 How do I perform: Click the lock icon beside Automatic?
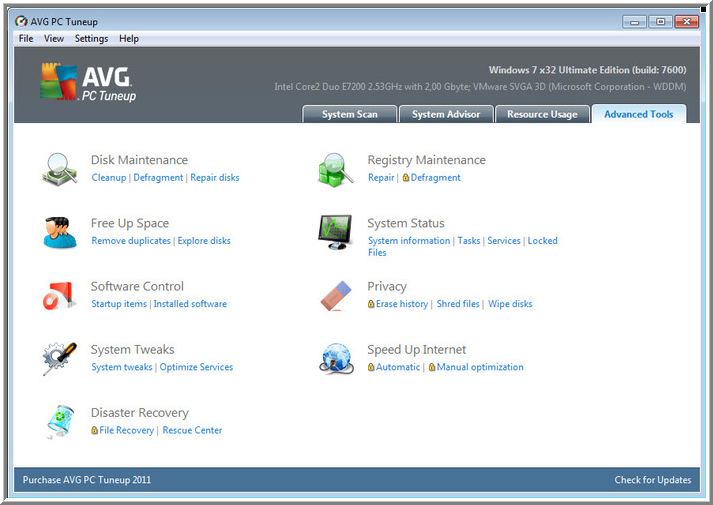click(371, 367)
